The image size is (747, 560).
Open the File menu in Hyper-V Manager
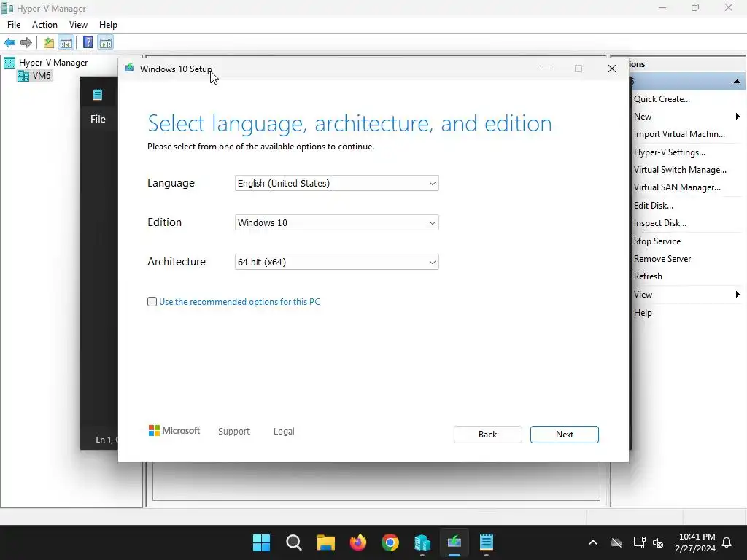coord(14,25)
